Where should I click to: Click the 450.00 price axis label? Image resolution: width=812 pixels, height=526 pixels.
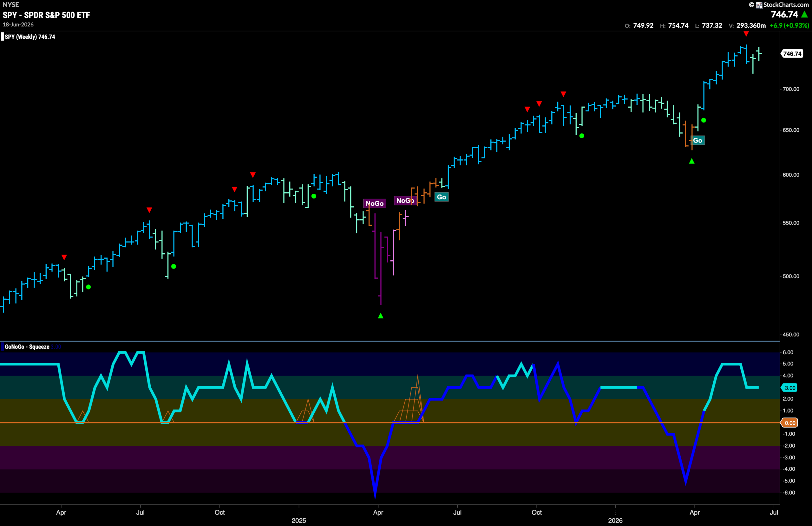coord(791,335)
